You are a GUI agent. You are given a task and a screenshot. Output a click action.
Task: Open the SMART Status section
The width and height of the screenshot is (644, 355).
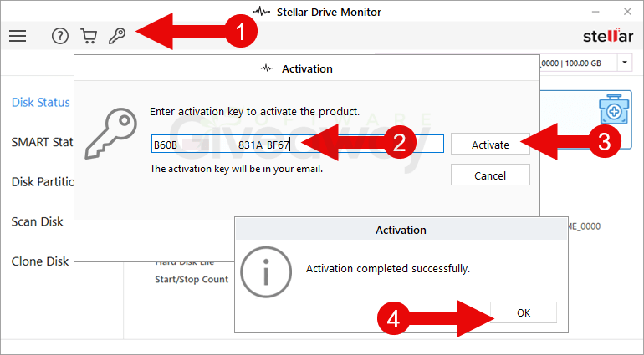[x=43, y=142]
